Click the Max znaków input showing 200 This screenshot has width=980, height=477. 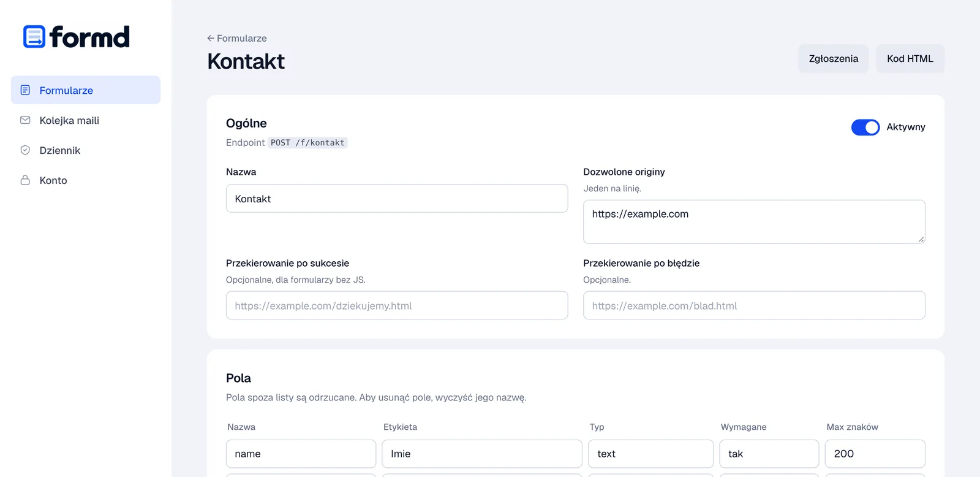[875, 454]
